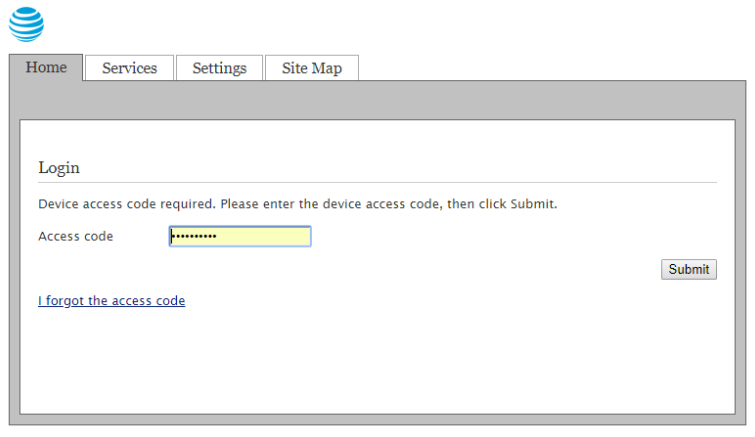Submit the device access code
This screenshot has height=437, width=755.
(x=689, y=269)
